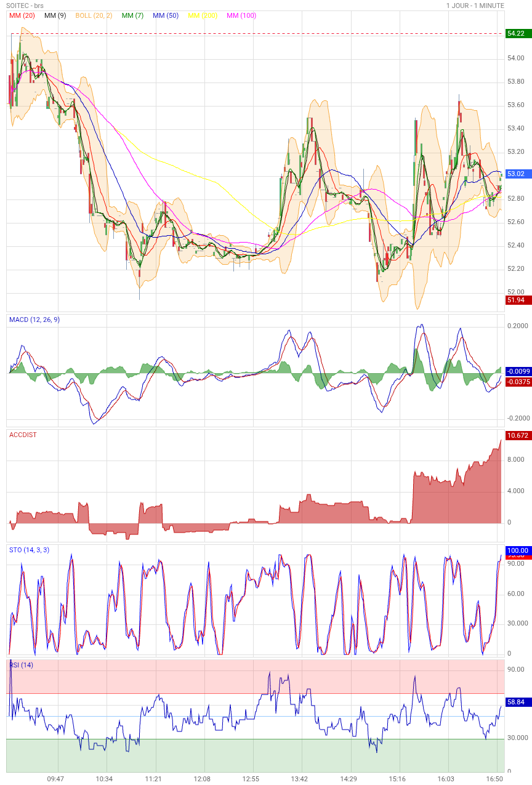Click the 15:16 time axis label

click(x=397, y=779)
